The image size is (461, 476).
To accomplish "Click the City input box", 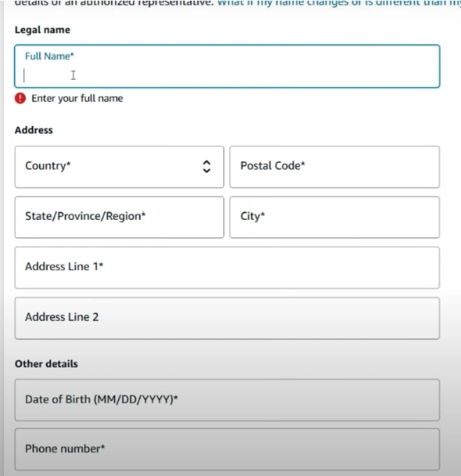I will [334, 217].
